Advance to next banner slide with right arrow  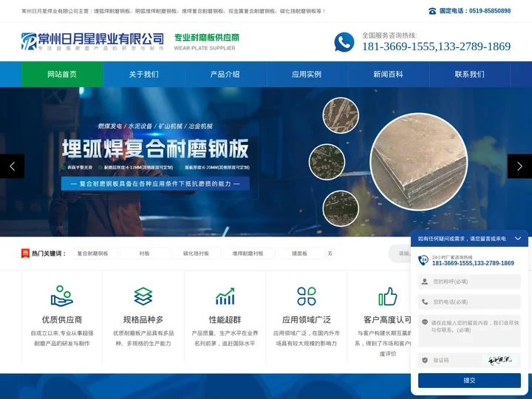click(x=519, y=166)
